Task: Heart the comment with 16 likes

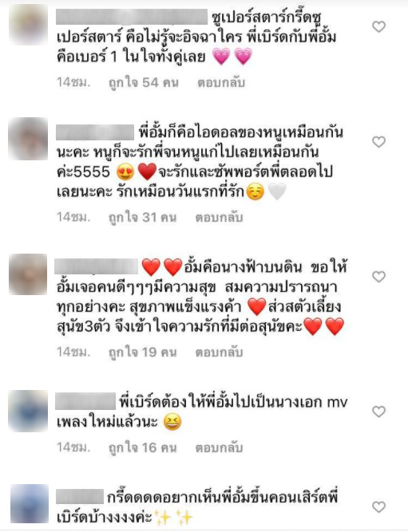Action: pyautogui.click(x=378, y=412)
